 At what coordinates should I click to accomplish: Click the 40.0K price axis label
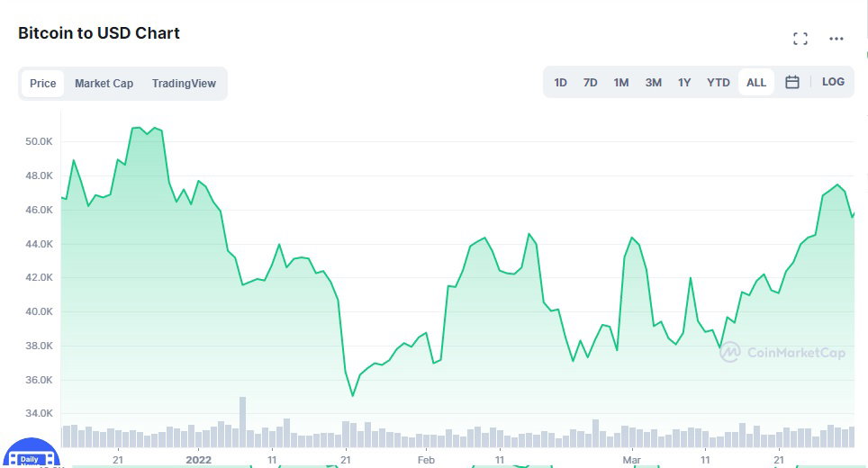tap(39, 311)
